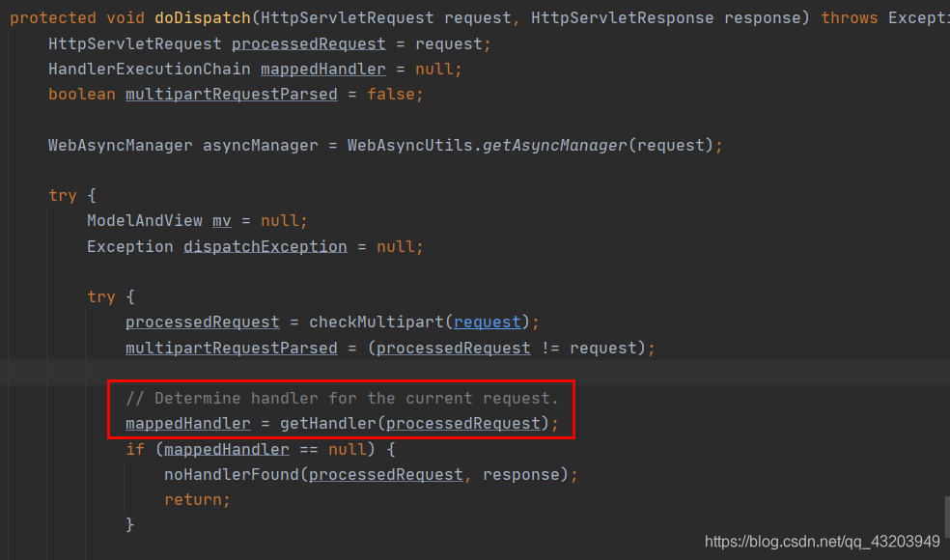This screenshot has height=560, width=950.
Task: Click the blue 'request' argument in checkMultipart
Action: coord(488,322)
